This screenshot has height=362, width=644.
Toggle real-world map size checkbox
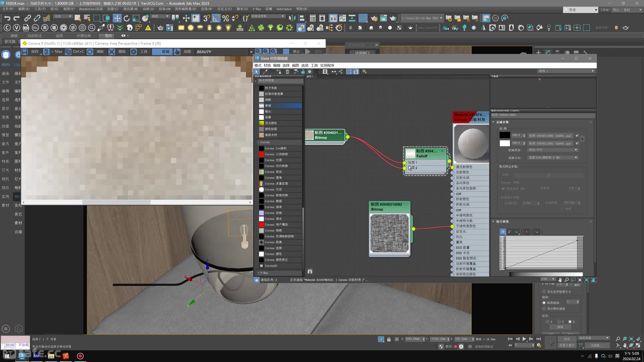pyautogui.click(x=544, y=292)
